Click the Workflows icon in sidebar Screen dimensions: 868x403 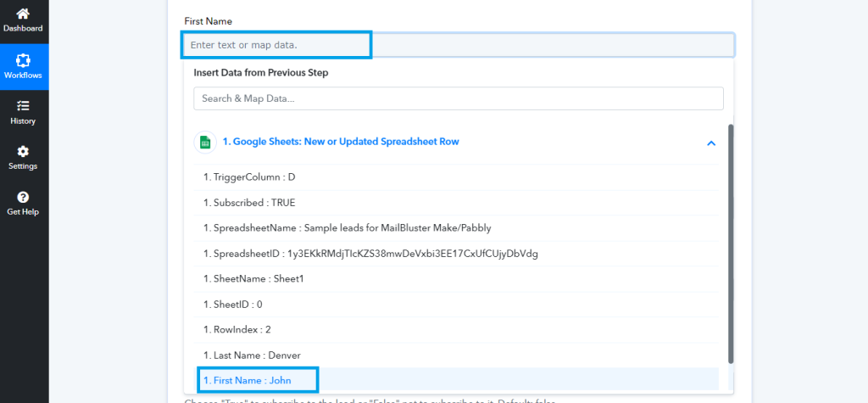(23, 60)
